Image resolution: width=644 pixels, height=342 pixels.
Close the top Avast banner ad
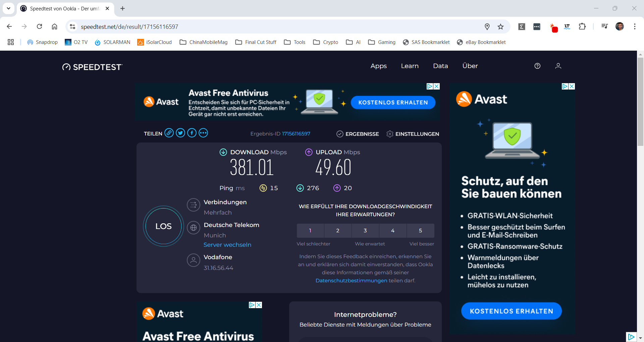point(437,86)
